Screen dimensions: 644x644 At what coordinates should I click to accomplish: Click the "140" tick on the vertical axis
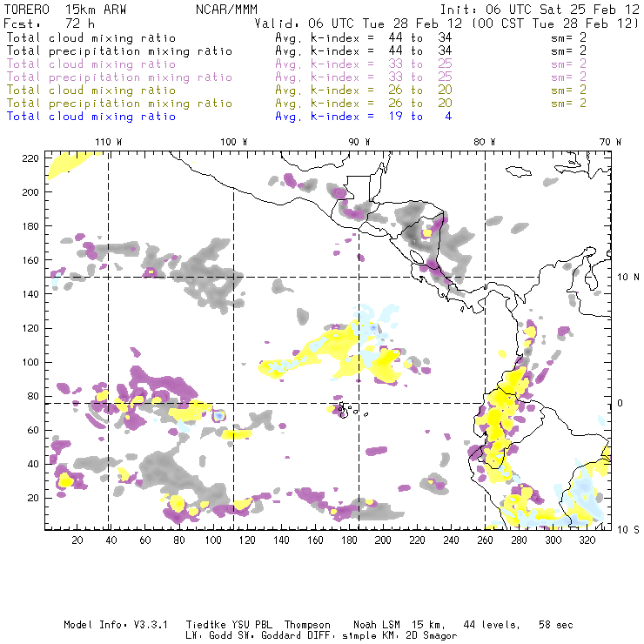30,294
